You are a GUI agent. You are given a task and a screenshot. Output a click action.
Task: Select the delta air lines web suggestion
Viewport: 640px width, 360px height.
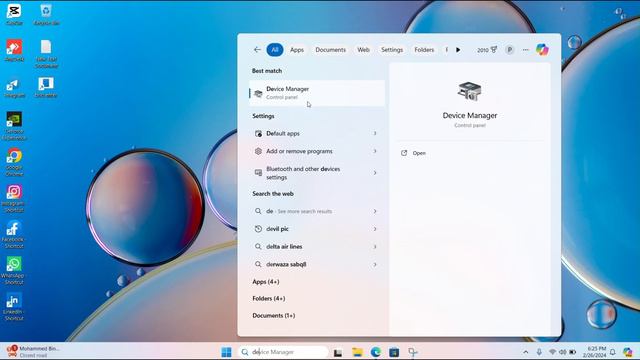click(317, 247)
